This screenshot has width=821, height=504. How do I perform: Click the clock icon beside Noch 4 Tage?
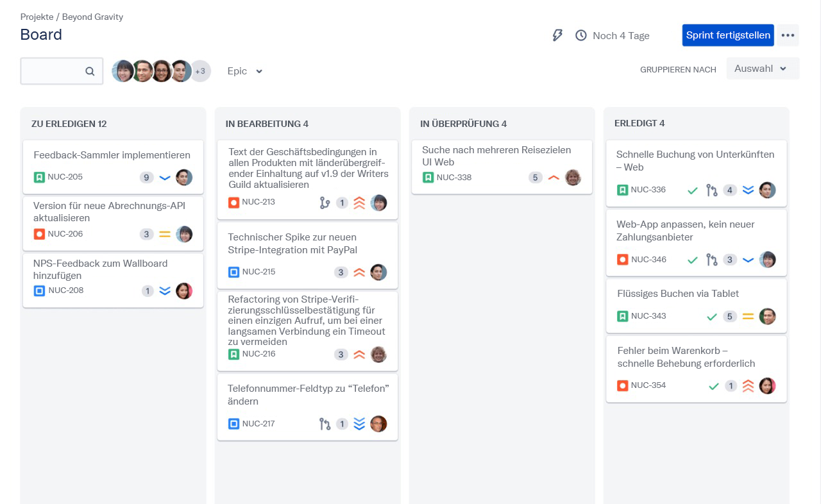point(581,35)
